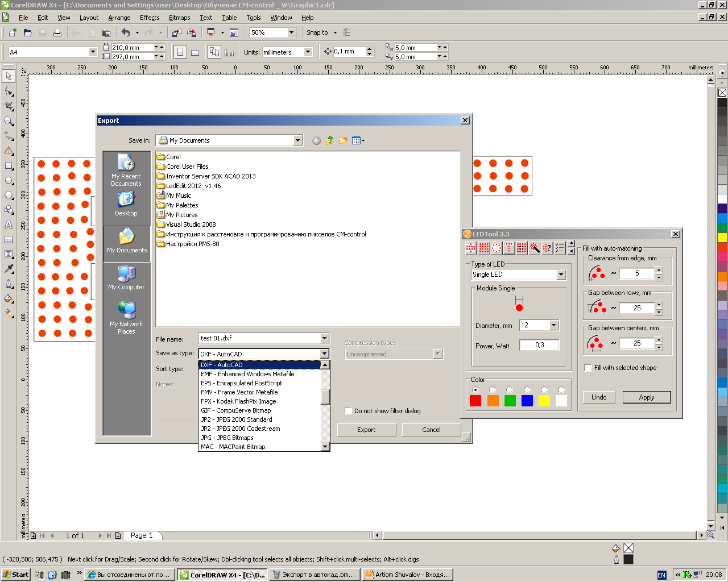Click Undo in LEDTool

tap(599, 397)
